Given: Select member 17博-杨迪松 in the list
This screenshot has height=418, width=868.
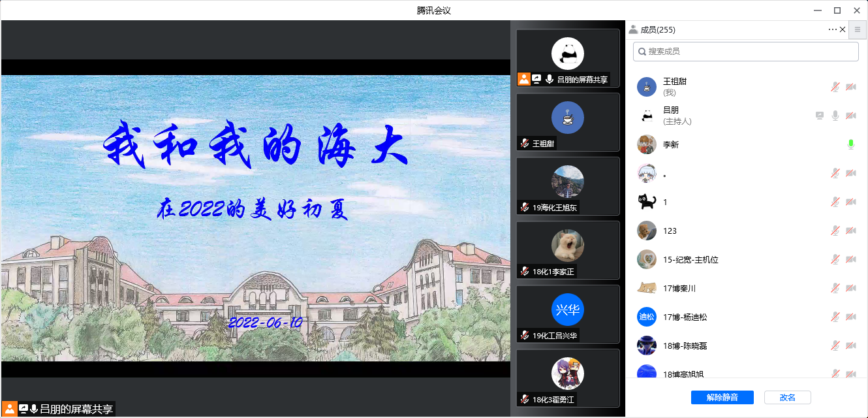Looking at the screenshot, I should [x=685, y=317].
